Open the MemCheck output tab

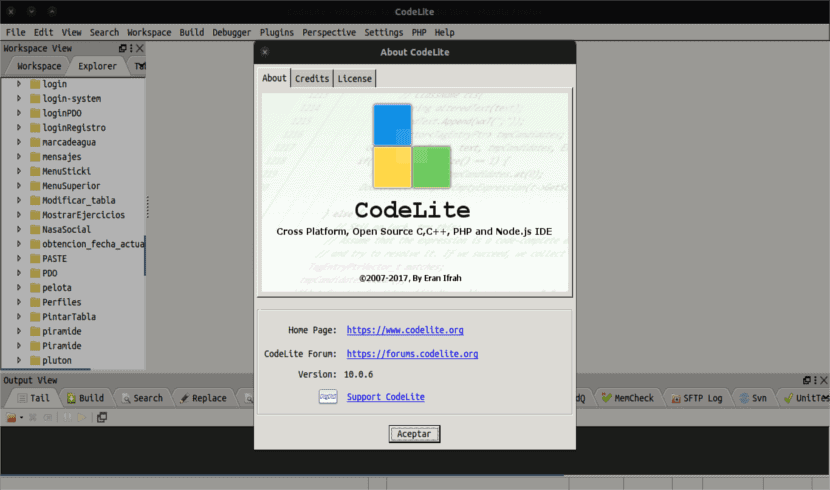point(627,398)
